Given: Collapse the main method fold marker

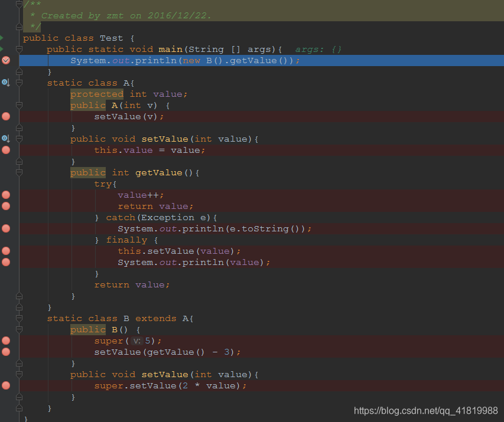Looking at the screenshot, I should (x=19, y=49).
